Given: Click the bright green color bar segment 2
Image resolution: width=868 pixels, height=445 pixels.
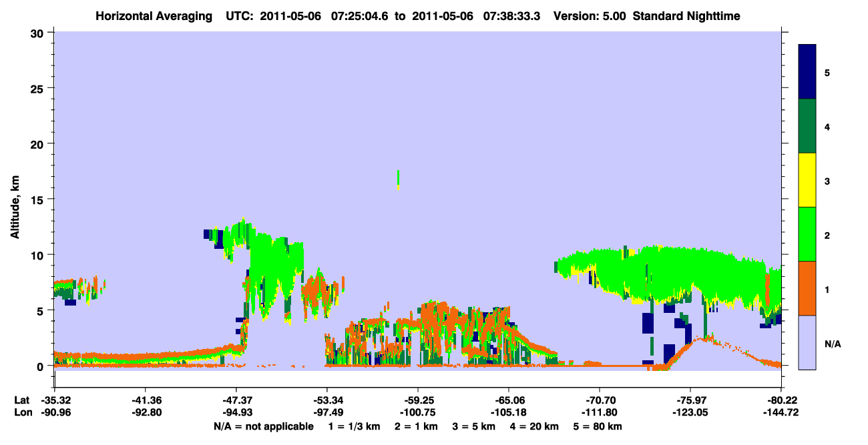Looking at the screenshot, I should coord(807,234).
